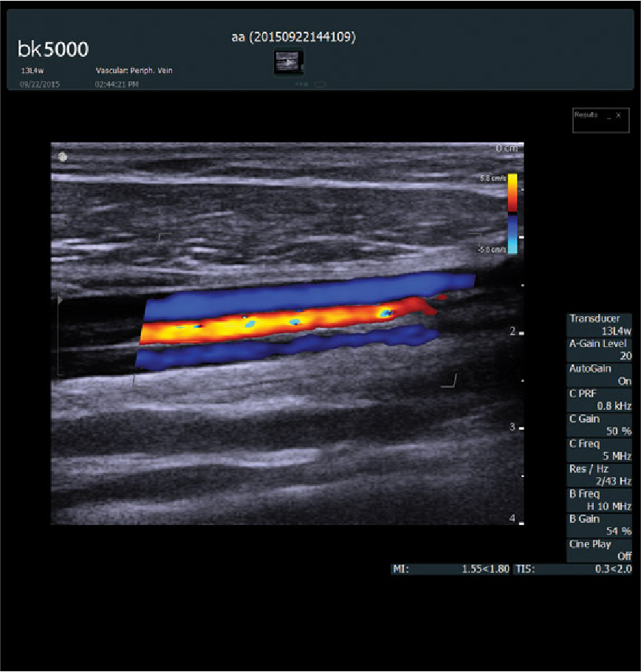
Task: Click the MI index readout
Action: (450, 569)
